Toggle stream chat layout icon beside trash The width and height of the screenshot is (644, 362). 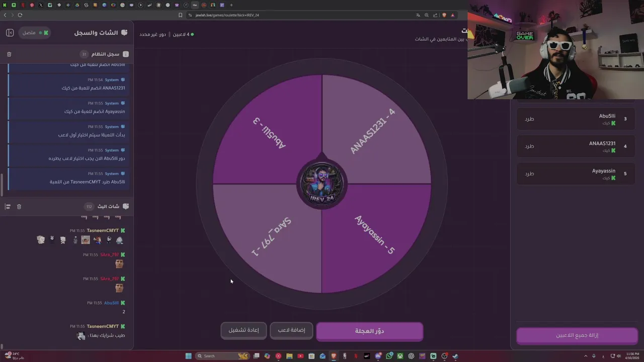(8, 207)
